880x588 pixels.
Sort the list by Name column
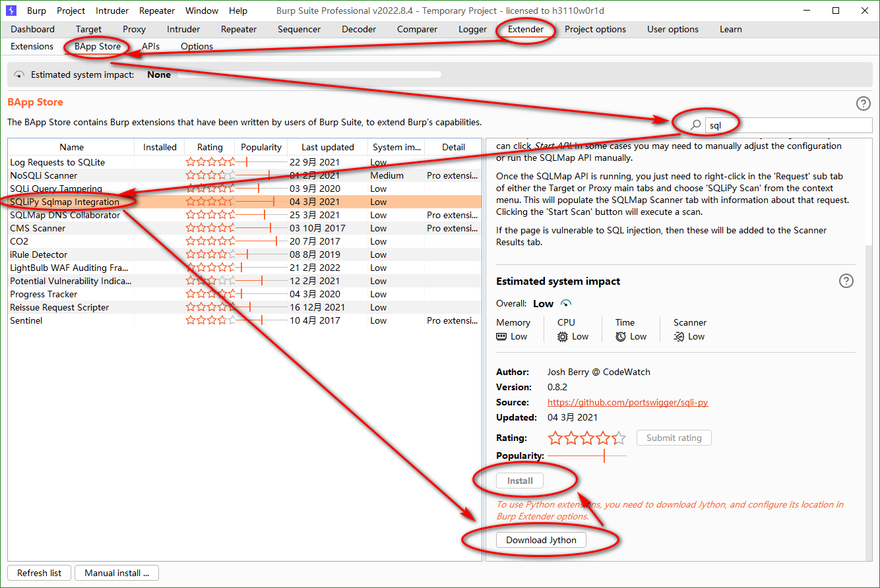coord(71,147)
